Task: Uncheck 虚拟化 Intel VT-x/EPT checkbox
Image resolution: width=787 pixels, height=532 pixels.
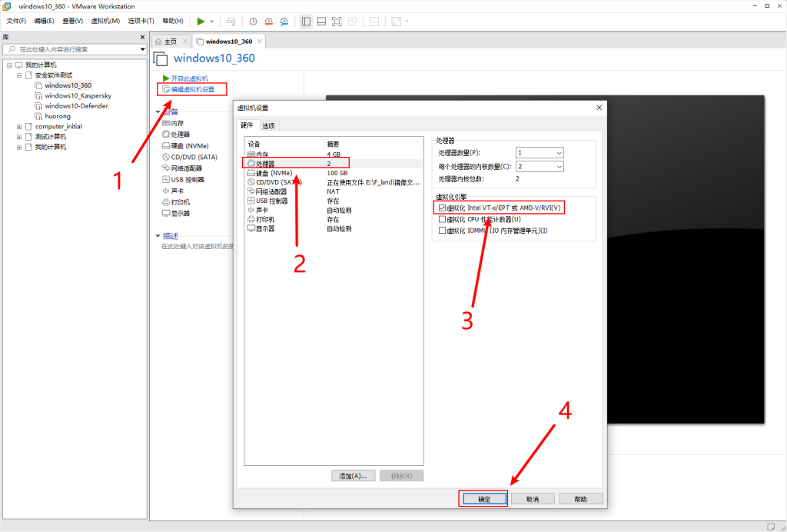Action: (442, 208)
